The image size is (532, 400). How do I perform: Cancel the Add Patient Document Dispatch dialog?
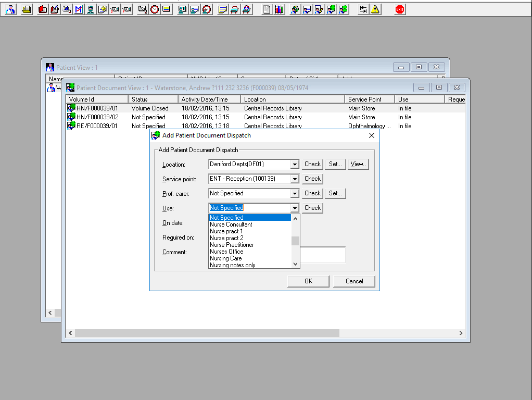pos(354,281)
